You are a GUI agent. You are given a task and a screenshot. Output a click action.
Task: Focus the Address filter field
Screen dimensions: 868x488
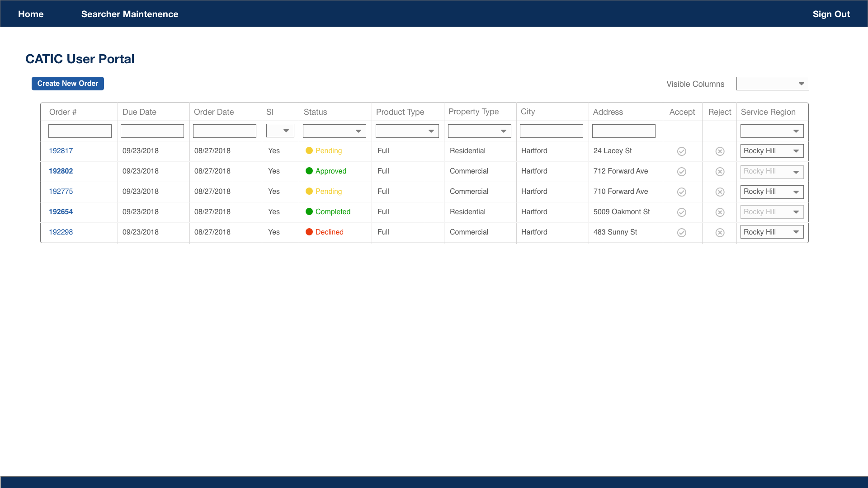click(624, 131)
